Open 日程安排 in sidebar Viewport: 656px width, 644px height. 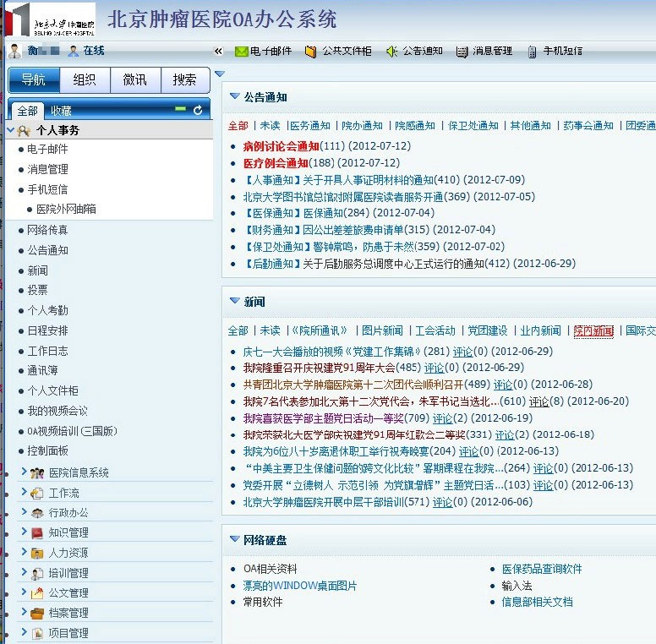tap(47, 330)
